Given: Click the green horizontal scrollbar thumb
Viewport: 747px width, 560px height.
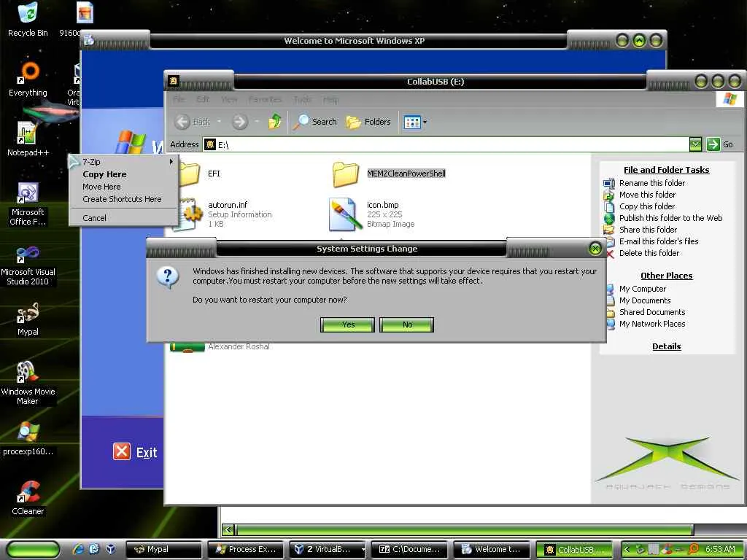Looking at the screenshot, I should click(x=465, y=529).
